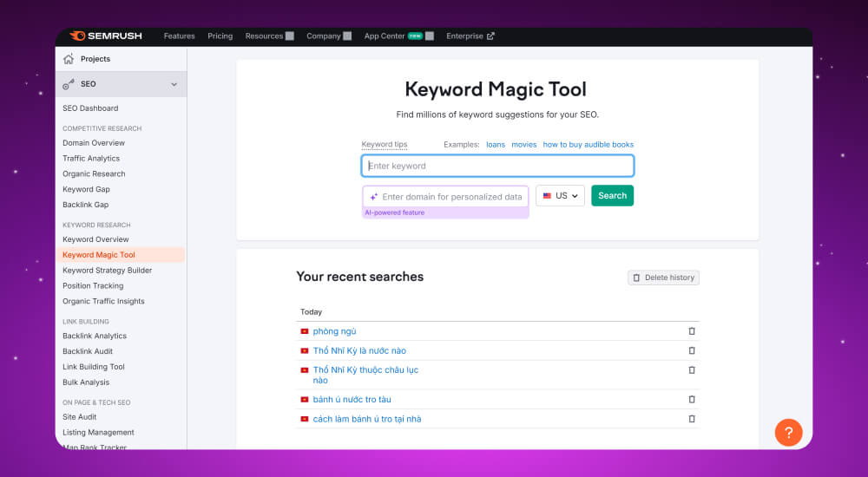The height and width of the screenshot is (477, 868).
Task: Collapse the SEO section chevron
Action: tap(174, 84)
